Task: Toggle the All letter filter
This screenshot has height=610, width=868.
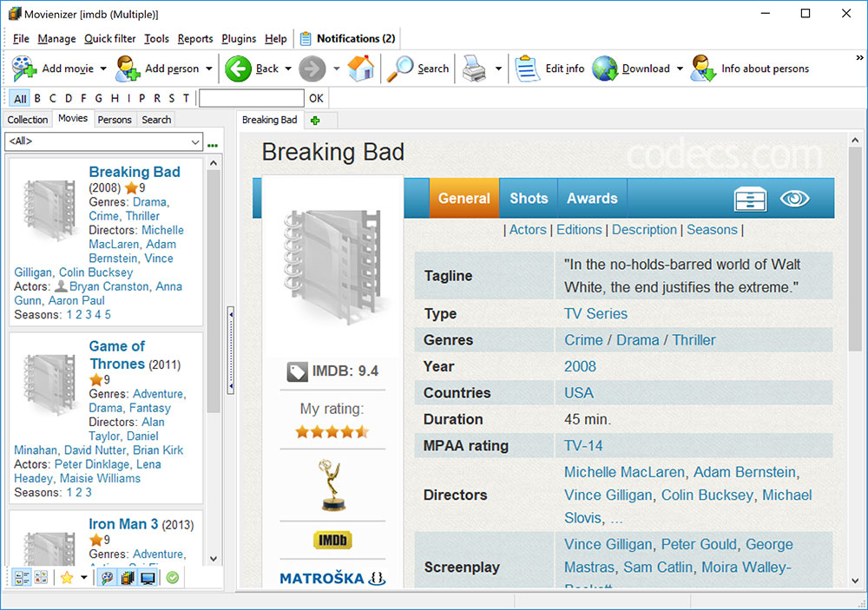Action: [x=20, y=99]
